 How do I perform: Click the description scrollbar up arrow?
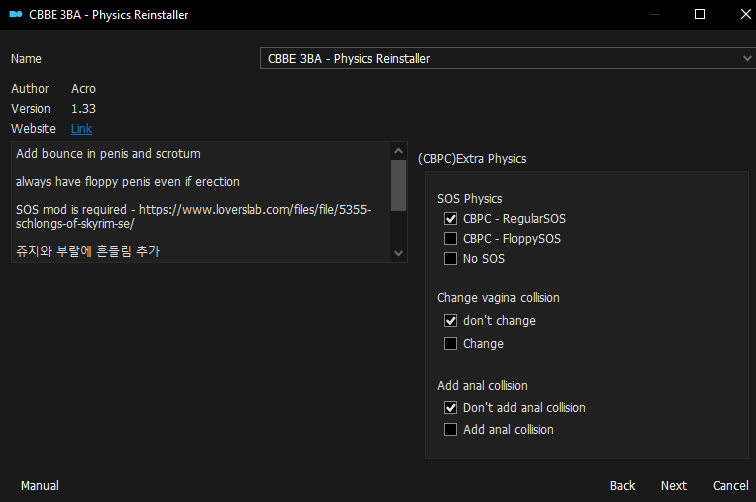[398, 151]
